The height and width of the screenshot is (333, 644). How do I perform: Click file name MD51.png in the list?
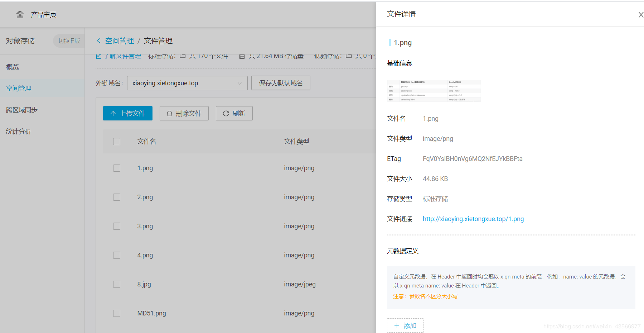pos(151,313)
